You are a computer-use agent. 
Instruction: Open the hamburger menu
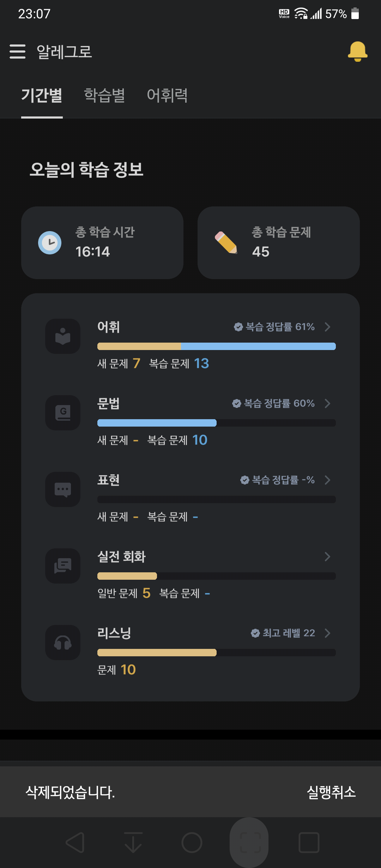tap(17, 52)
